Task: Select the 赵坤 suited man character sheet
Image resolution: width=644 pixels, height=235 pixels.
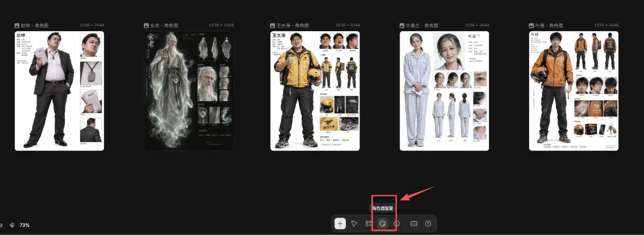Action: [x=60, y=91]
